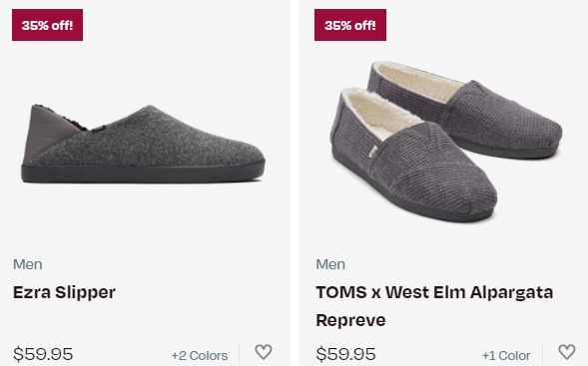Open the West Elm Alpargata product image
This screenshot has width=588, height=366.
(446, 142)
